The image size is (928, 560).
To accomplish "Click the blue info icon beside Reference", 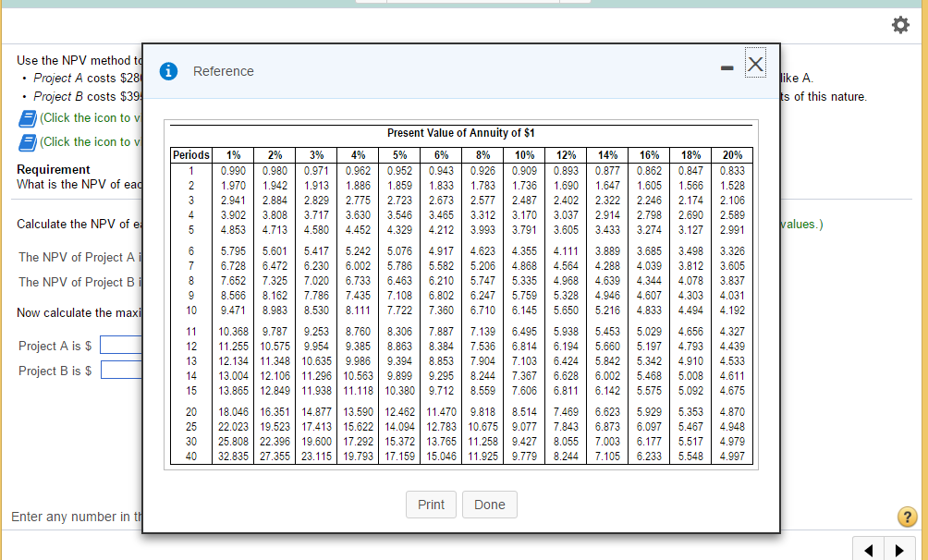I will [x=168, y=71].
